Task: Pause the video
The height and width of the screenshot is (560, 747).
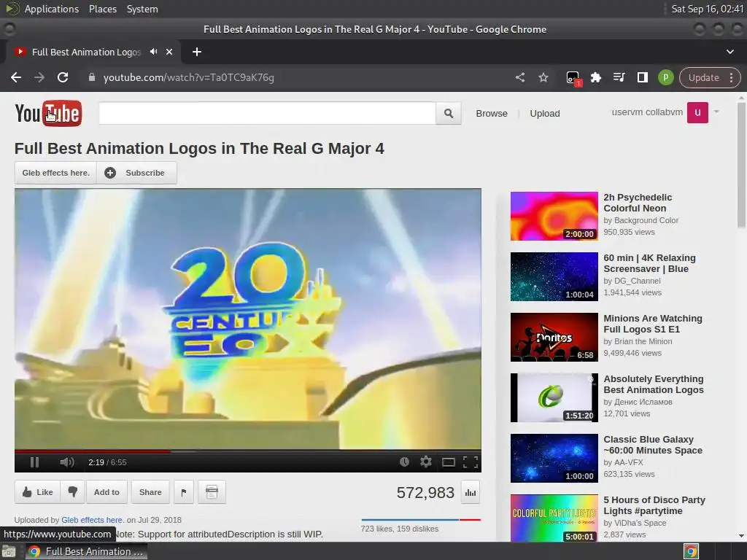Action: [34, 462]
